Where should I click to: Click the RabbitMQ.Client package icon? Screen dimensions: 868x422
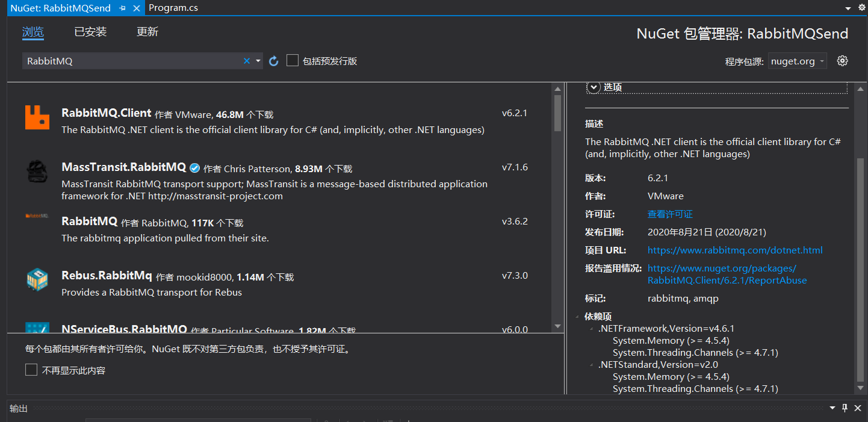point(37,117)
